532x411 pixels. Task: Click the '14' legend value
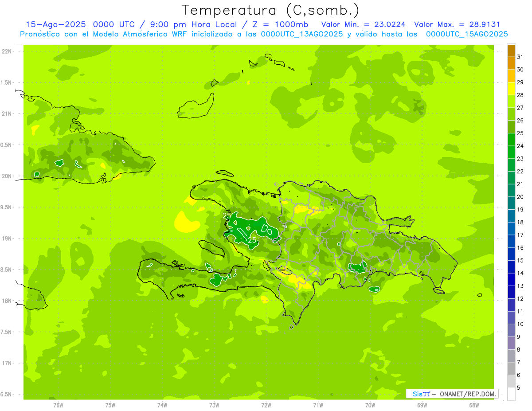click(520, 273)
